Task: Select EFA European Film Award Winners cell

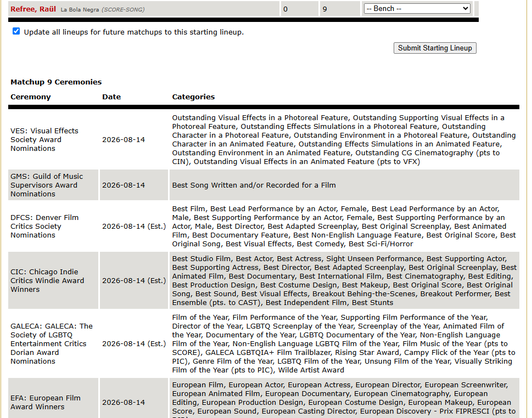Action: click(53, 402)
